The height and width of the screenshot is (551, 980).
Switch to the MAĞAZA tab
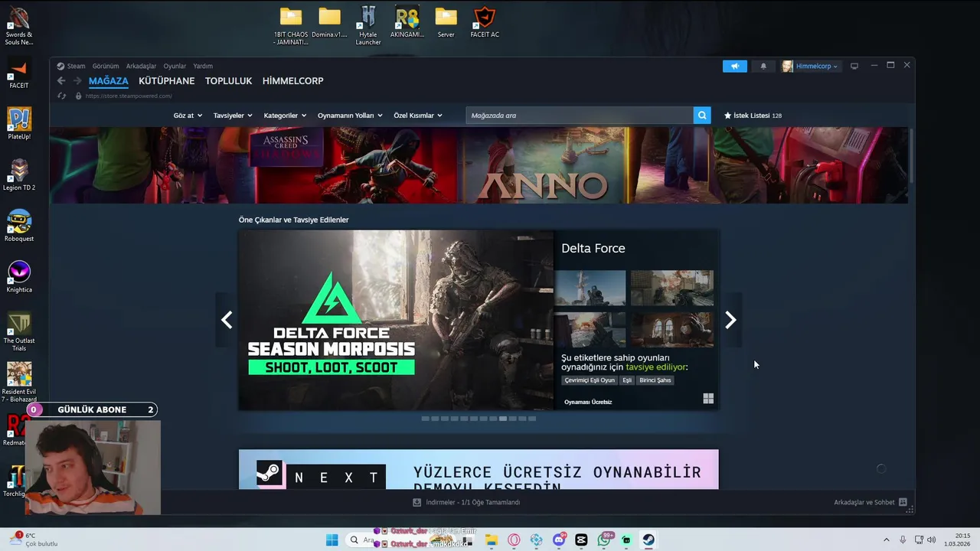109,81
